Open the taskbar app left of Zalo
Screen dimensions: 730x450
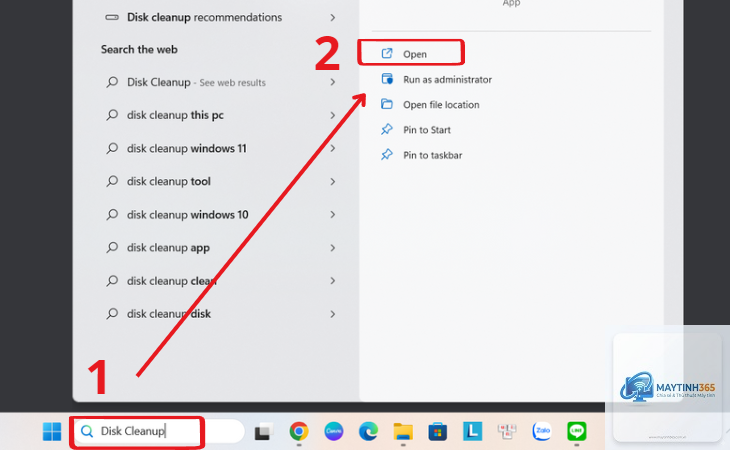point(507,431)
